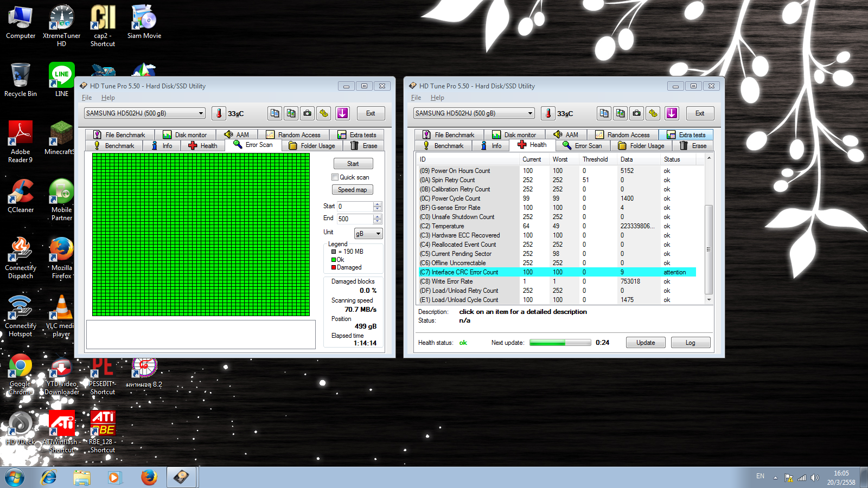Open File menu in Error Scan window
Image resolution: width=868 pixels, height=488 pixels.
pos(87,98)
